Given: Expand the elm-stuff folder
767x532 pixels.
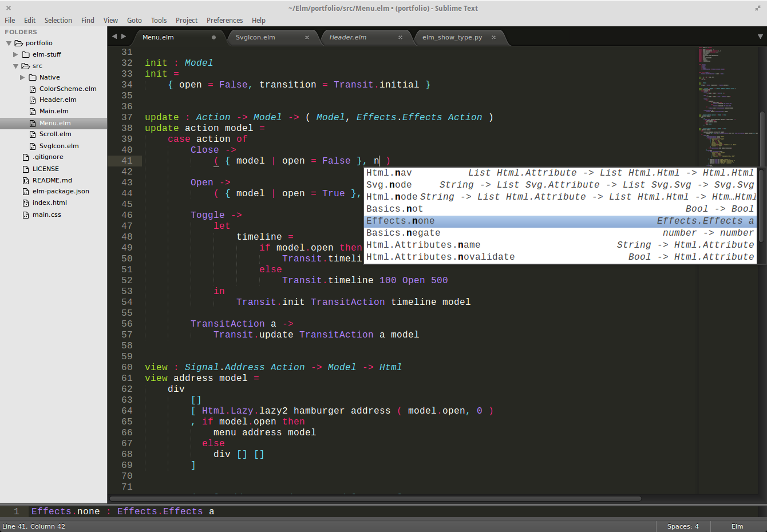Looking at the screenshot, I should 15,54.
